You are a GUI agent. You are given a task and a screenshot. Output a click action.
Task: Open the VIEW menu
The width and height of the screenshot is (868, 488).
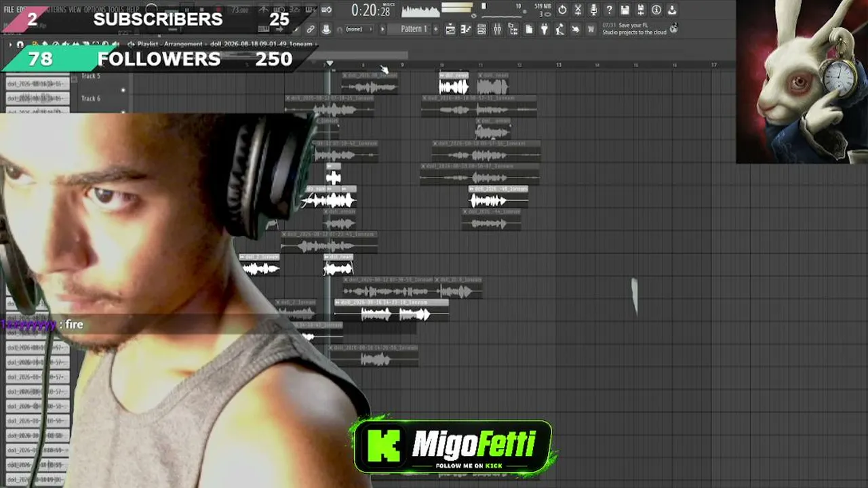(x=75, y=9)
